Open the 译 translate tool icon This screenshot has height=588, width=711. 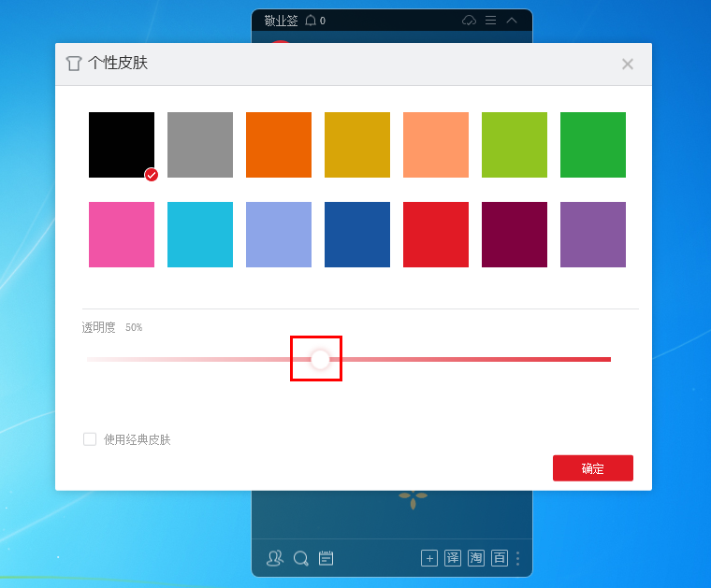click(453, 558)
